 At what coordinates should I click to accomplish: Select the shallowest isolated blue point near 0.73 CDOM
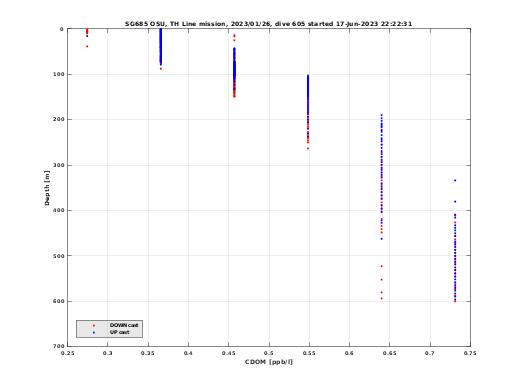tap(455, 181)
